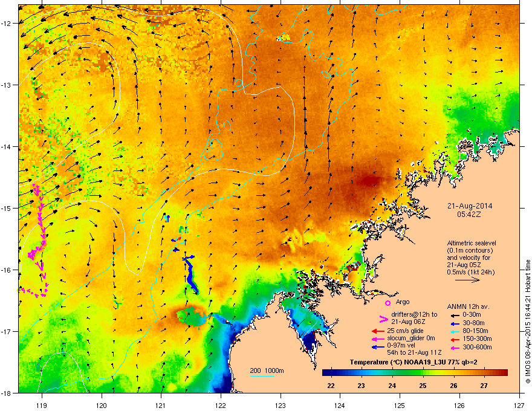The height and width of the screenshot is (411, 532).
Task: Click the '54h to 21-Aug 11Z' text
Action: [x=414, y=352]
